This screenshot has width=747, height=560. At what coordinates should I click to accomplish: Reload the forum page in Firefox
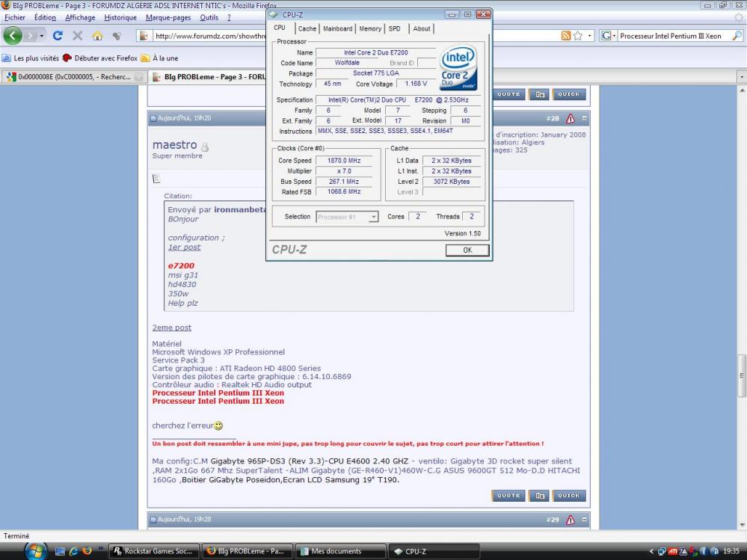tap(58, 36)
